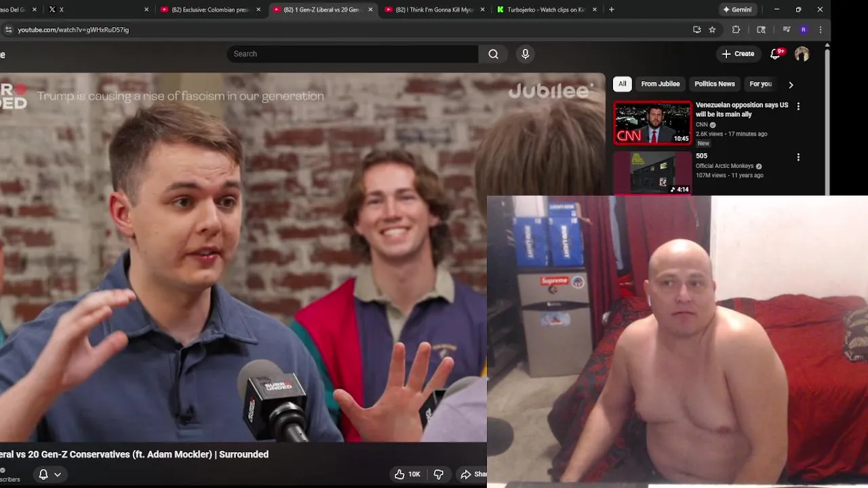This screenshot has height=488, width=868.
Task: View site information icon beside URL
Action: (x=8, y=30)
